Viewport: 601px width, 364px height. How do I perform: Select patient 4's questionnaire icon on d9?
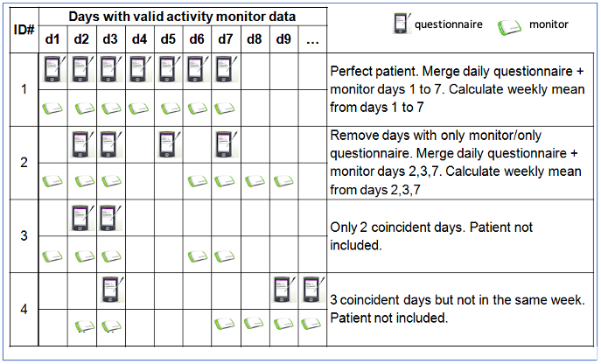pos(283,287)
